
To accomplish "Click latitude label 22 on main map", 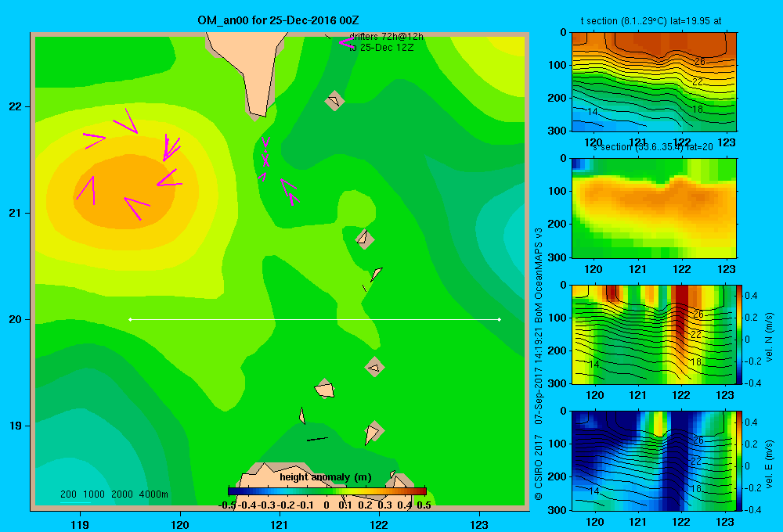I will click(x=15, y=107).
